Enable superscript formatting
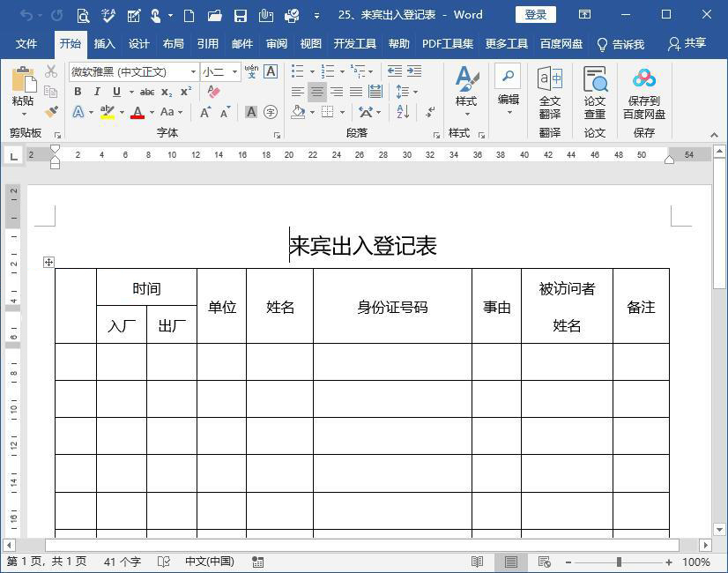The width and height of the screenshot is (728, 573). coord(186,92)
